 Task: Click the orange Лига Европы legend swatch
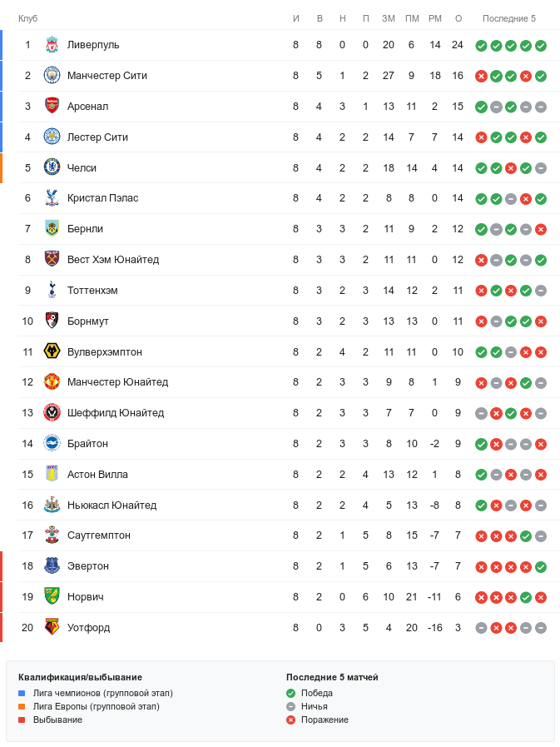point(22,706)
